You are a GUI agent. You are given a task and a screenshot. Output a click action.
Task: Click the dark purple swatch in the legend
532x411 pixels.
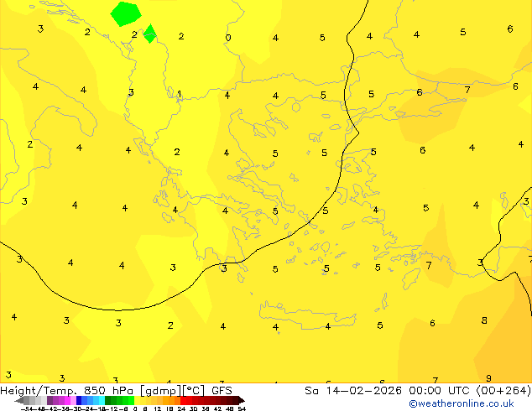click(50, 400)
